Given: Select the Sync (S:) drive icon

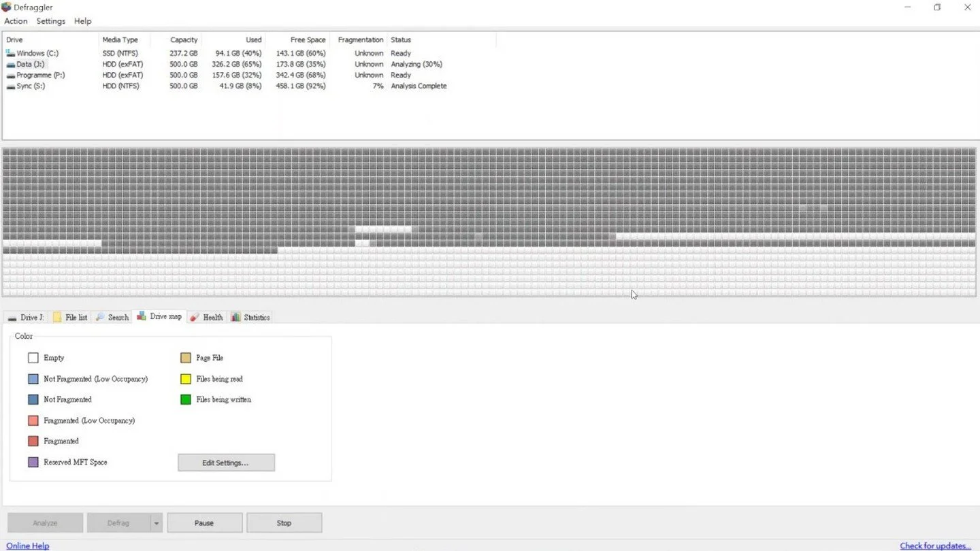Looking at the screenshot, I should [10, 86].
